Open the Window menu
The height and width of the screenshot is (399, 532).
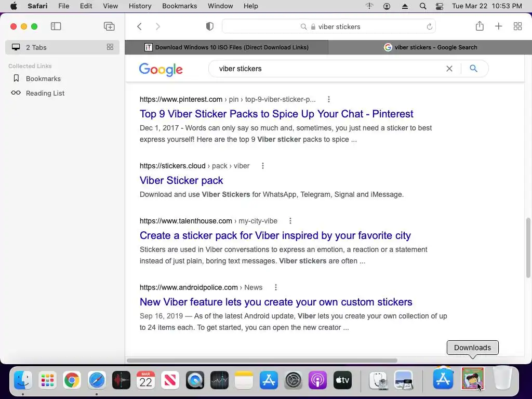coord(220,6)
